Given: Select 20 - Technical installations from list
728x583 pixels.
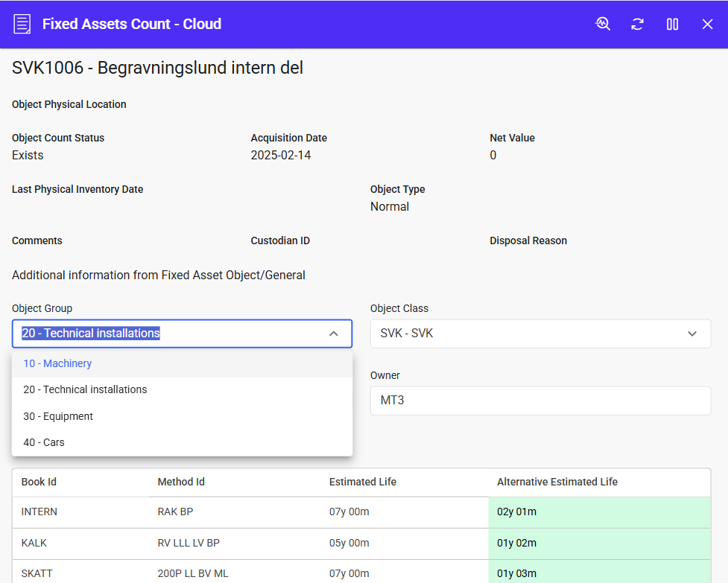Looking at the screenshot, I should pos(85,389).
